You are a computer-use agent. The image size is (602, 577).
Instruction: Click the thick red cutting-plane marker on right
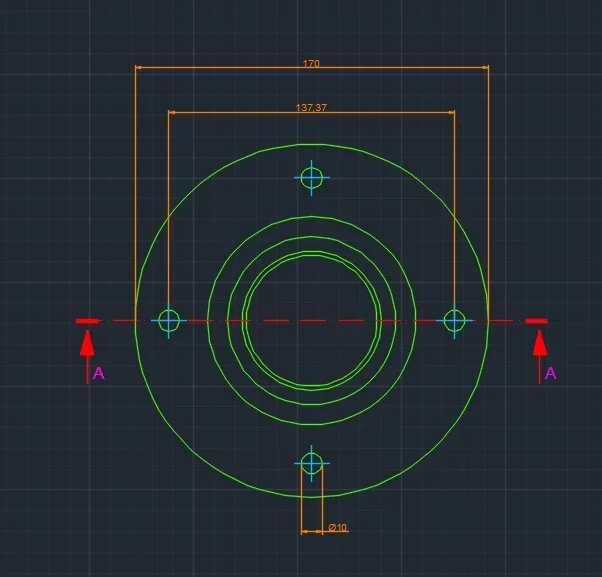click(537, 321)
